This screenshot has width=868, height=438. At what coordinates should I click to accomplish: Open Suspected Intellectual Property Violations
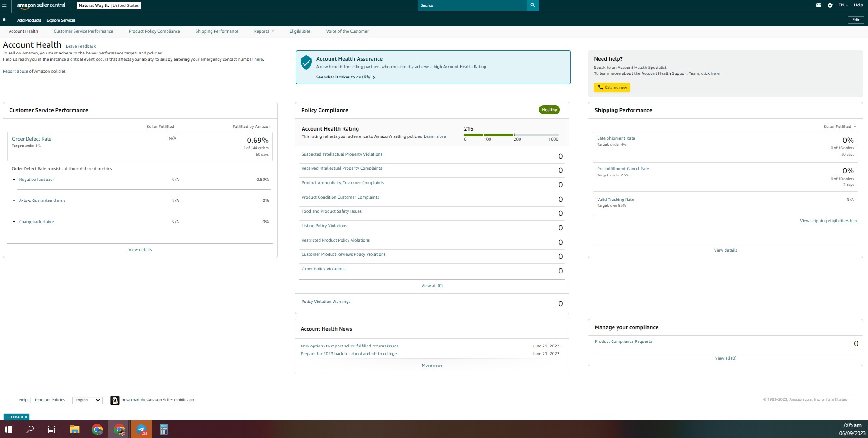click(x=342, y=154)
